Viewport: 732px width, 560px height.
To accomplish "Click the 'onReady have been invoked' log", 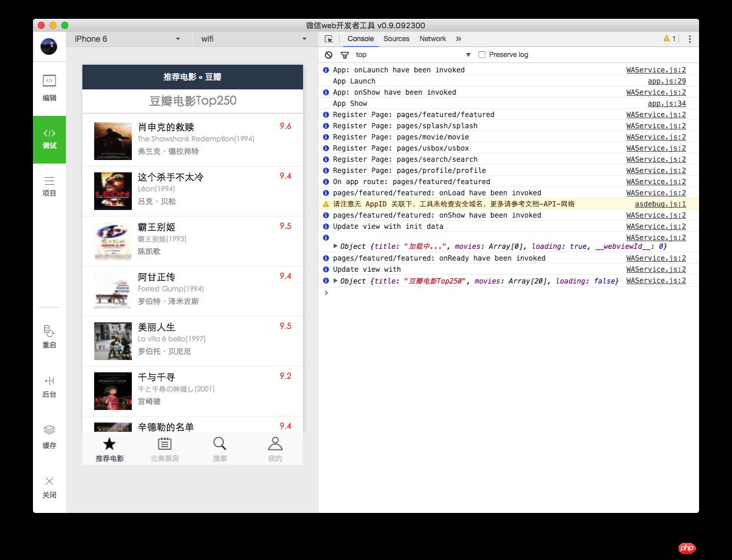I will click(439, 258).
